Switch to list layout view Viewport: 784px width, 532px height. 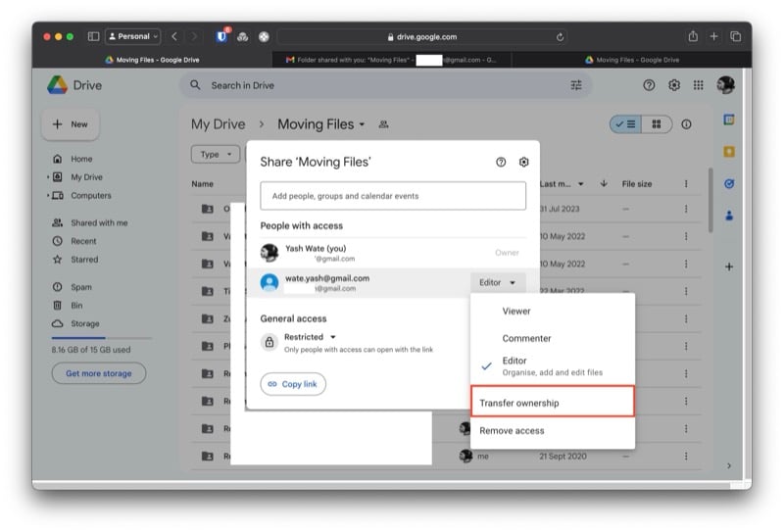pyautogui.click(x=625, y=124)
